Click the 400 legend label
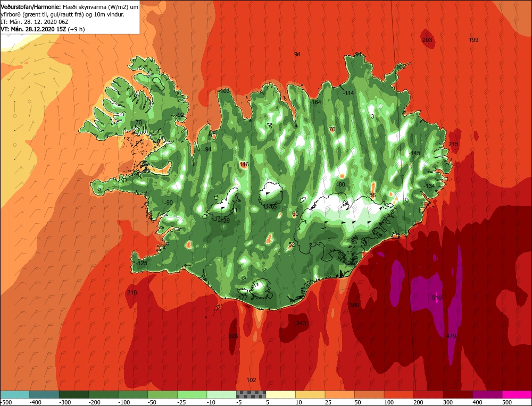The width and height of the screenshot is (532, 406). tap(477, 402)
